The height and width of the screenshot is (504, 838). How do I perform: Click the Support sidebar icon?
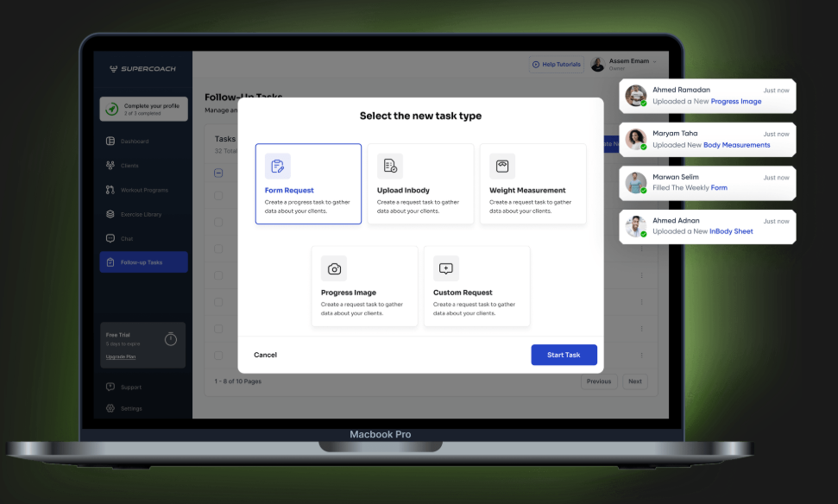click(110, 387)
